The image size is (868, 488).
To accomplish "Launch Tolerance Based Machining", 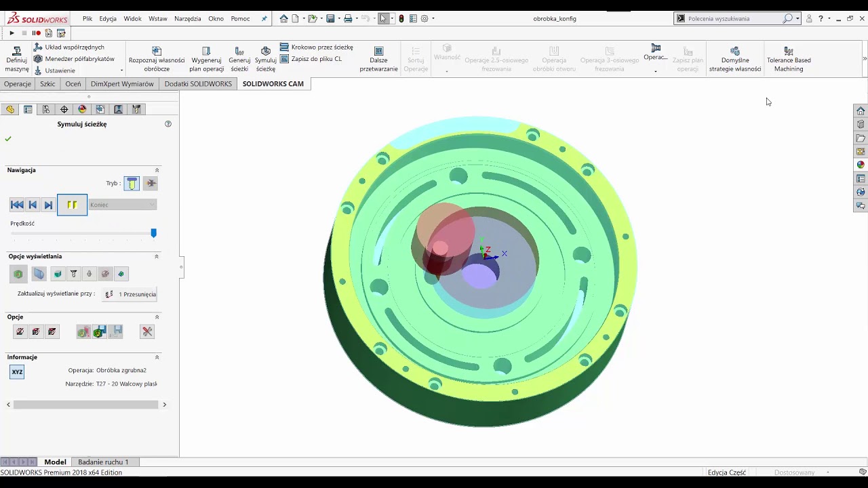I will tap(789, 60).
